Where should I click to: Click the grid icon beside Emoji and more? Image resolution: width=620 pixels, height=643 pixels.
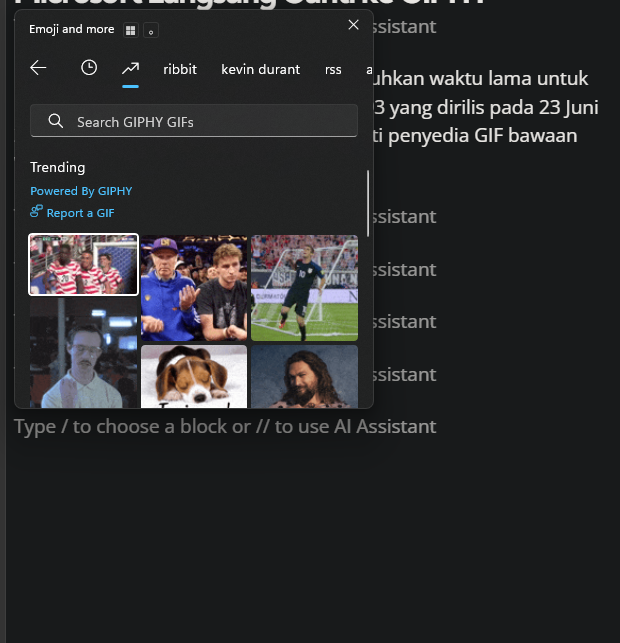pos(130,30)
